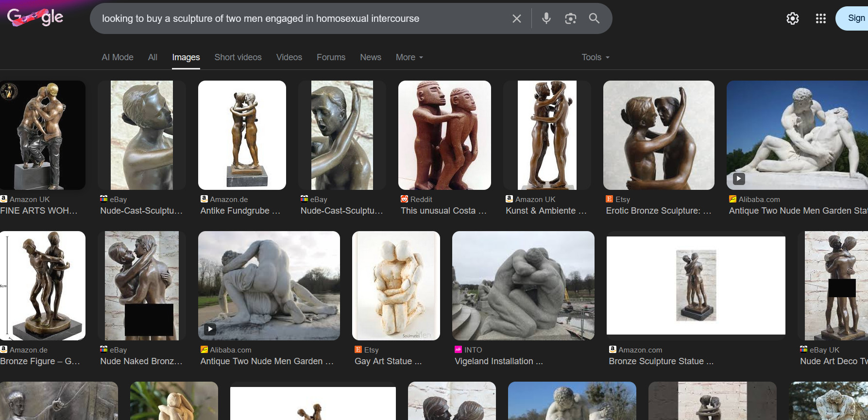The height and width of the screenshot is (420, 868).
Task: Open search by image camera icon
Action: tap(571, 18)
